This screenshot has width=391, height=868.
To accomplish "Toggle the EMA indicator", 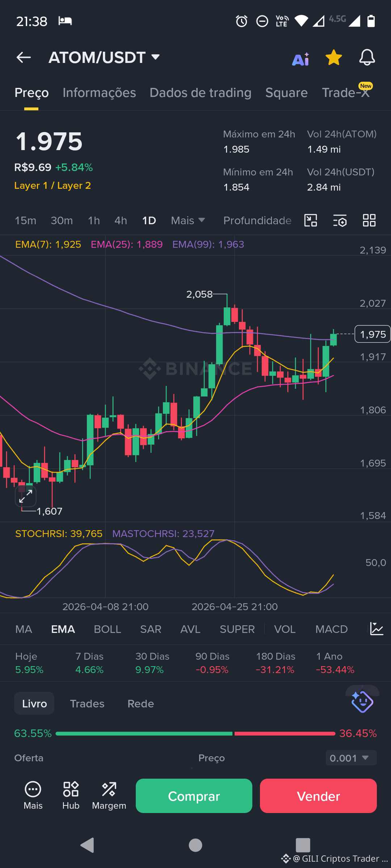I will tap(63, 629).
